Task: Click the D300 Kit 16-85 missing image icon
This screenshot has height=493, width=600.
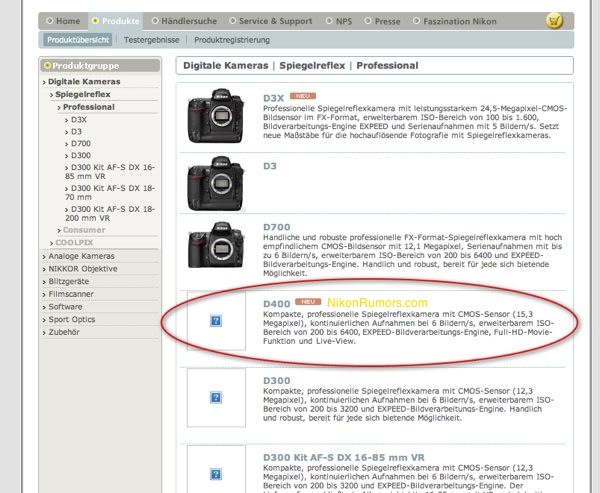Action: point(216,474)
